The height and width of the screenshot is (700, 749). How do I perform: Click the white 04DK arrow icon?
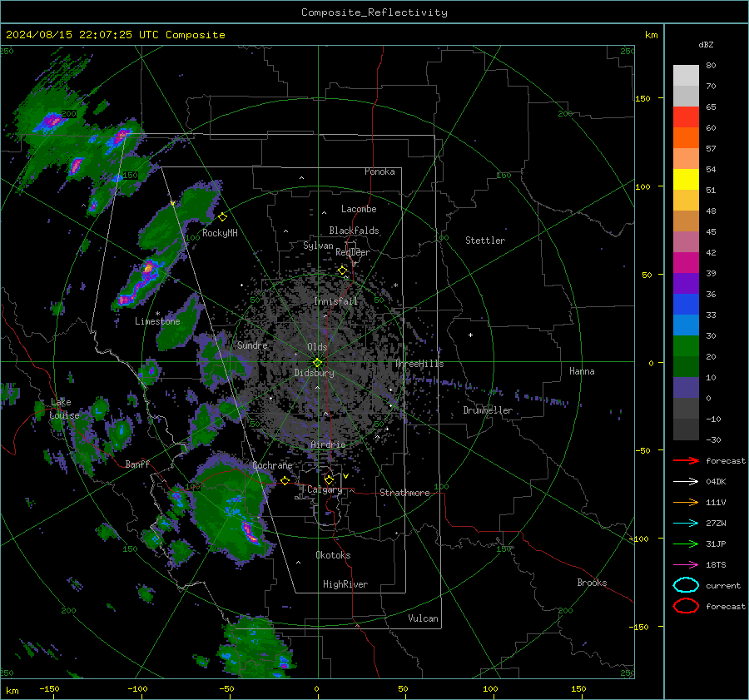686,482
